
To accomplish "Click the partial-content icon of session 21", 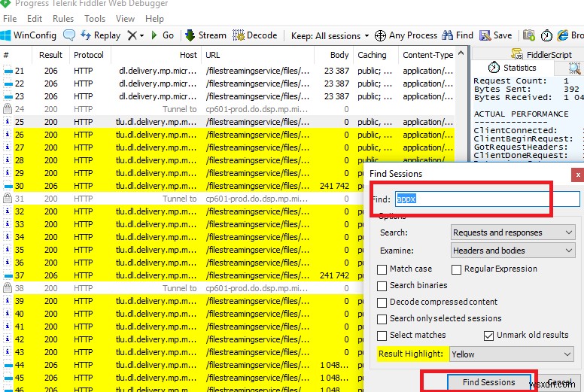I will [8, 71].
